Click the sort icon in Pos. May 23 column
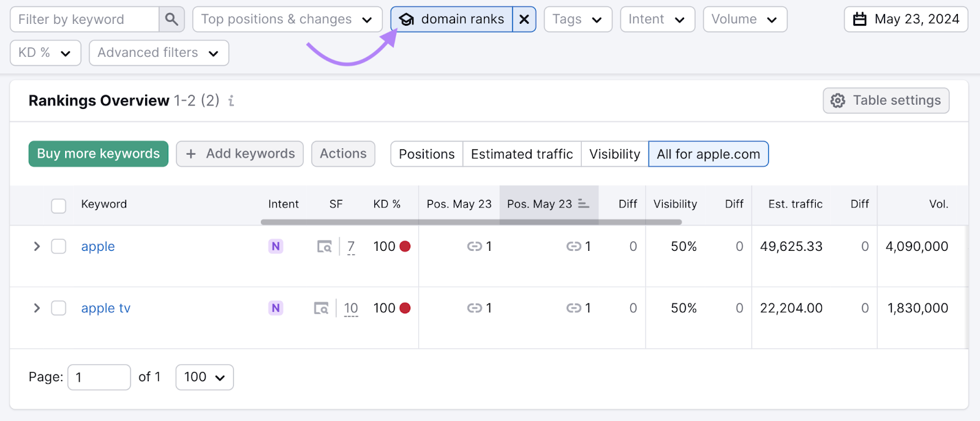This screenshot has width=980, height=421. click(x=584, y=204)
